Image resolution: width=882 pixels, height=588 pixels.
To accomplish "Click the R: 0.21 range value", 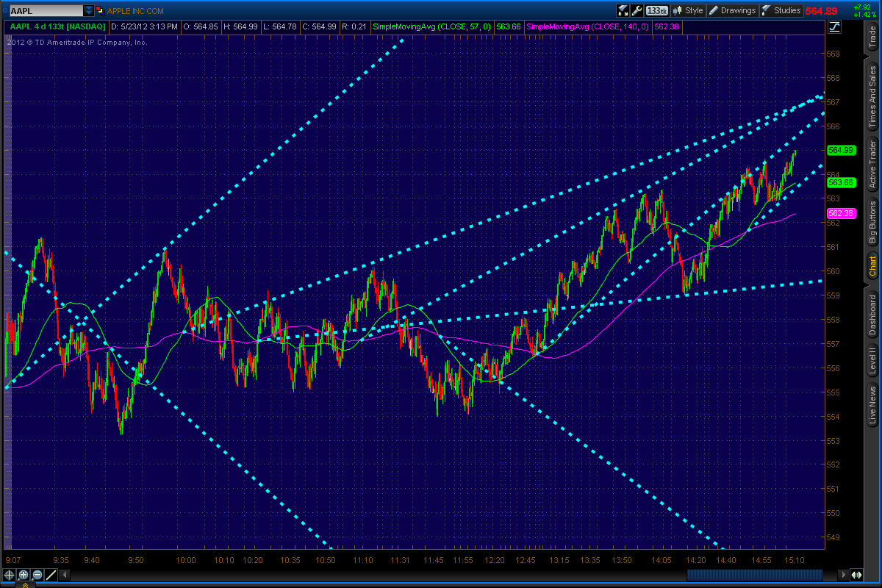I will coord(355,27).
